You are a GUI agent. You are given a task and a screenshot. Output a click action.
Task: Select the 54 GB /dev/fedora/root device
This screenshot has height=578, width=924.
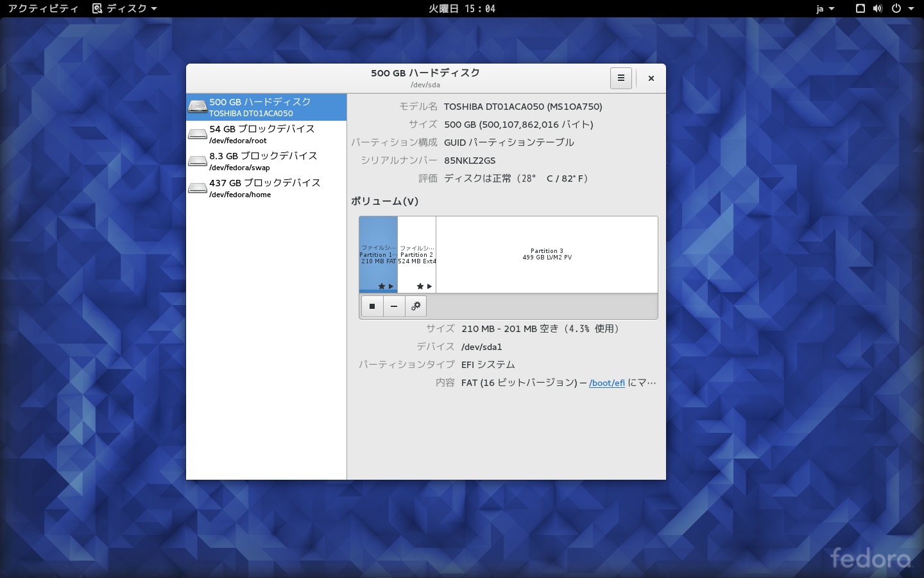(266, 134)
